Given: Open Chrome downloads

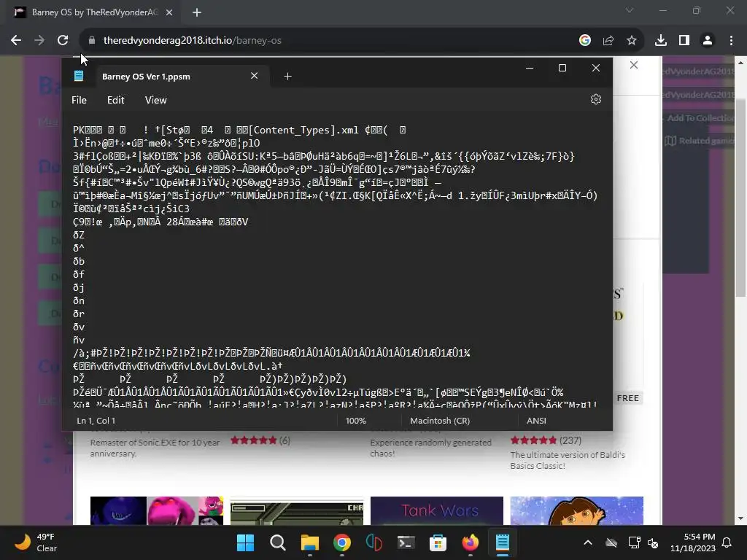Looking at the screenshot, I should coord(661,41).
